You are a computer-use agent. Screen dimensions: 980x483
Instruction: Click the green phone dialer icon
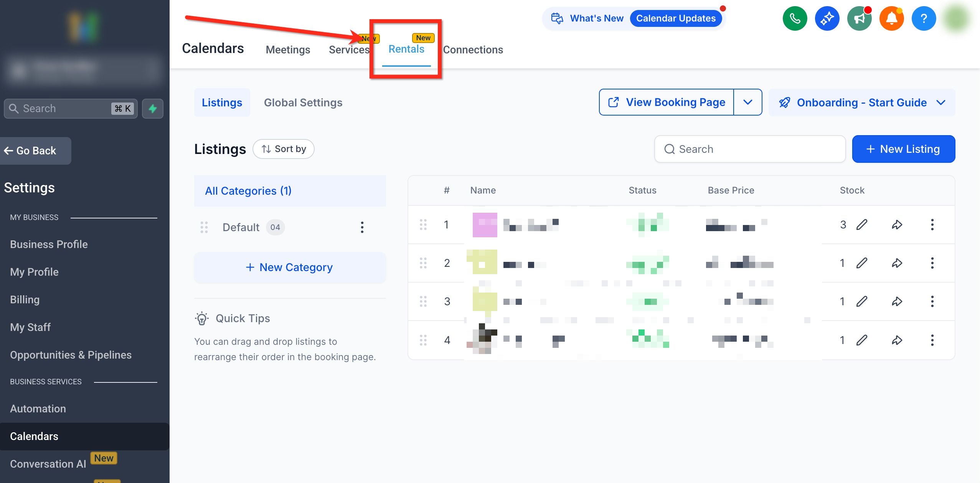tap(795, 18)
